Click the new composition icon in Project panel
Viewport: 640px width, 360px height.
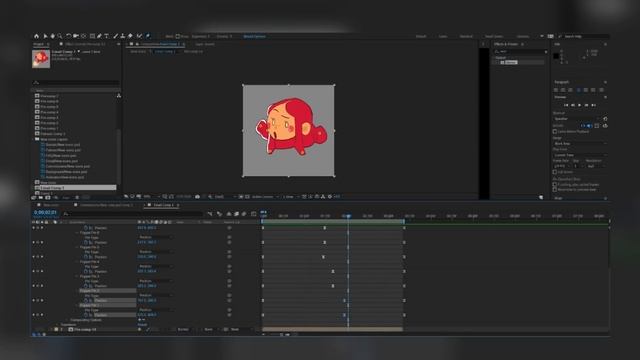[x=48, y=198]
